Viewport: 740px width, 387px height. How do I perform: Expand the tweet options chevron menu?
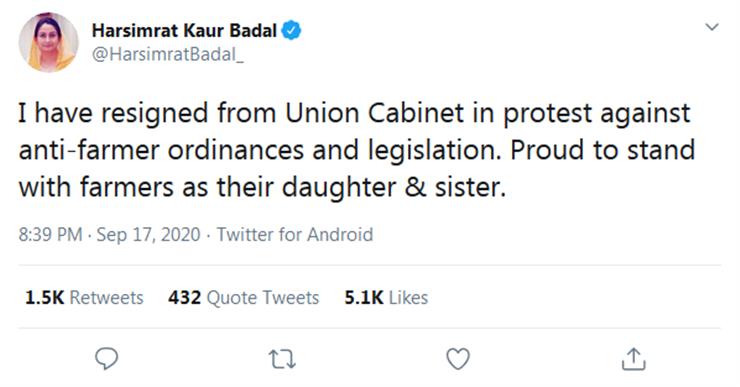(712, 27)
